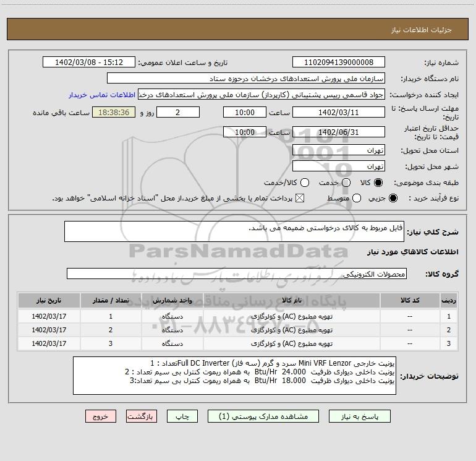Image resolution: width=476 pixels, height=461 pixels.
Task: Click the جزئیات اطلاعات نیاز header title
Action: (x=422, y=30)
